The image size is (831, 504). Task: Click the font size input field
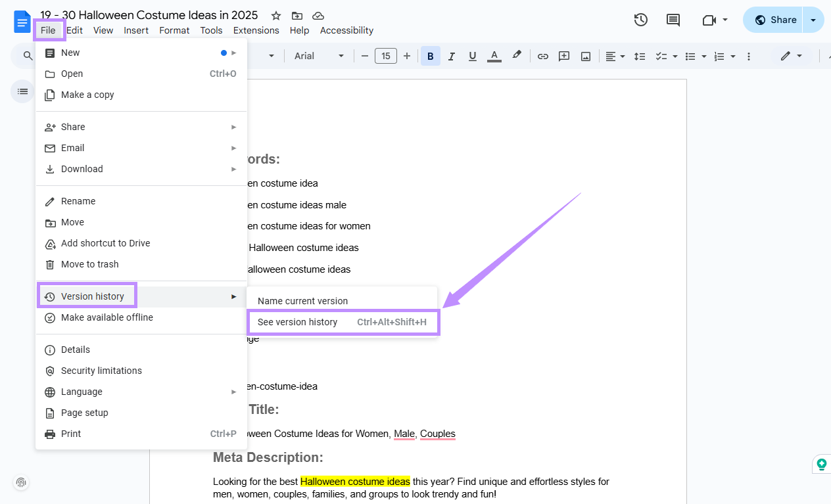point(386,56)
